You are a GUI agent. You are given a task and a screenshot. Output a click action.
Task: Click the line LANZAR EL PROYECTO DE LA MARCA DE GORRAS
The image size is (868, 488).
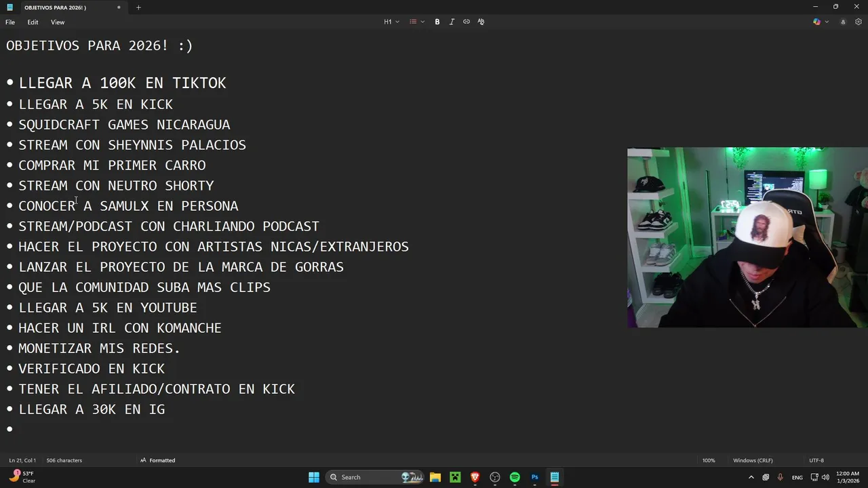pyautogui.click(x=181, y=266)
